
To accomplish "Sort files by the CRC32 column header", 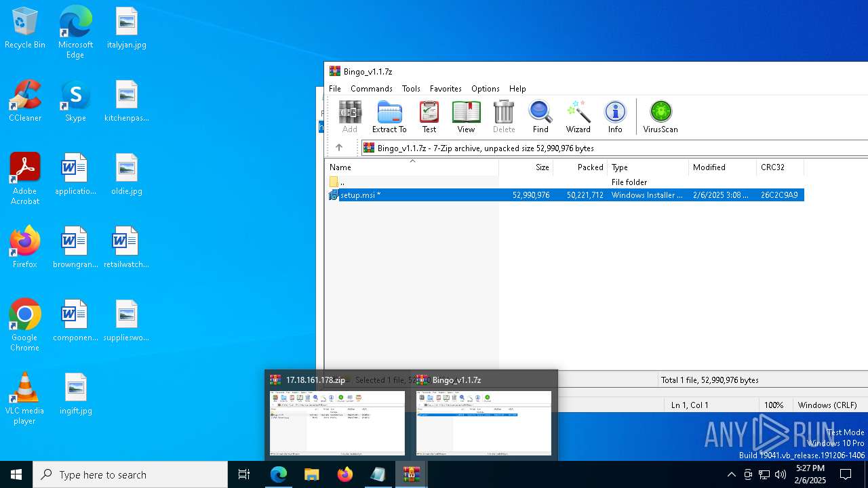I will [x=780, y=167].
